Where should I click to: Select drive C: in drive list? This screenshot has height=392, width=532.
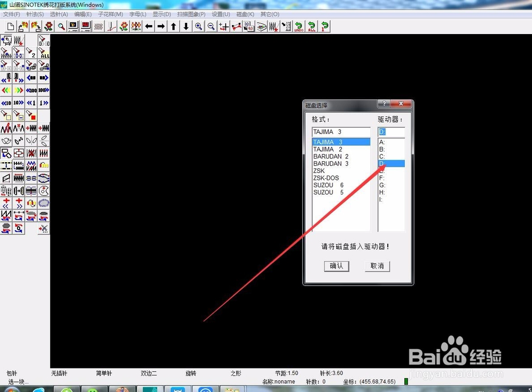point(391,156)
